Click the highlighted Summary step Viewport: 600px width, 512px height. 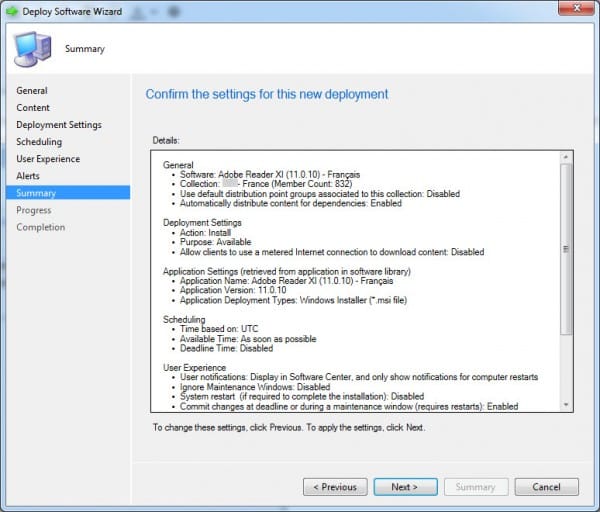36,193
